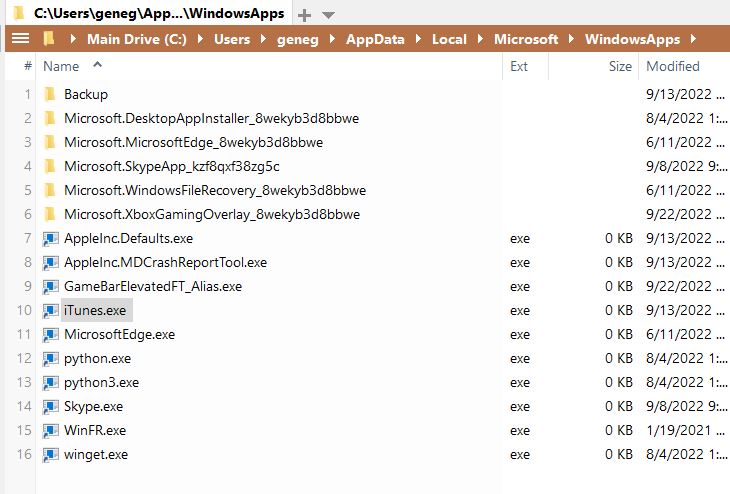
Task: Click exe extension of Skype.exe row
Action: [520, 406]
